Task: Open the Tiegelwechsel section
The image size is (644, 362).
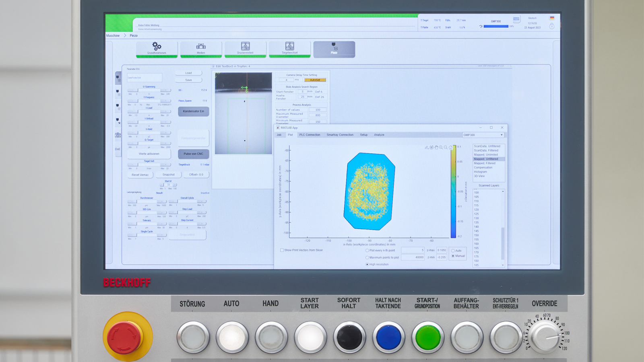Action: 289,48
